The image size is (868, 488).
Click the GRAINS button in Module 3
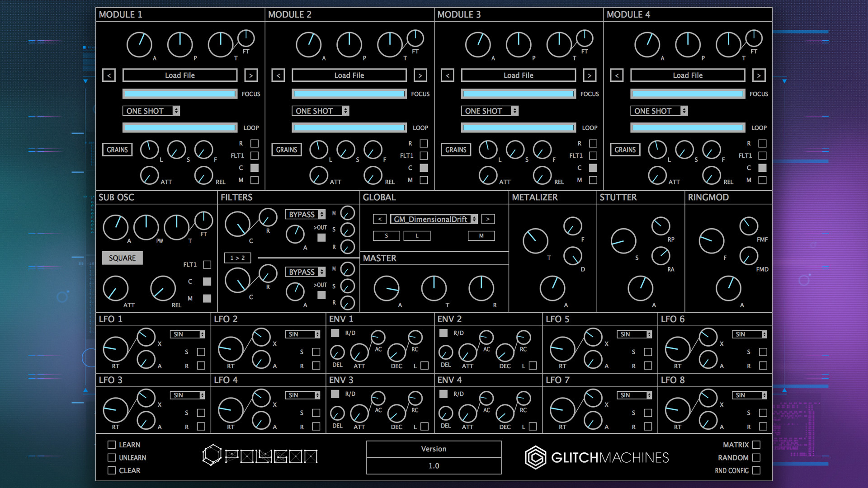click(457, 150)
